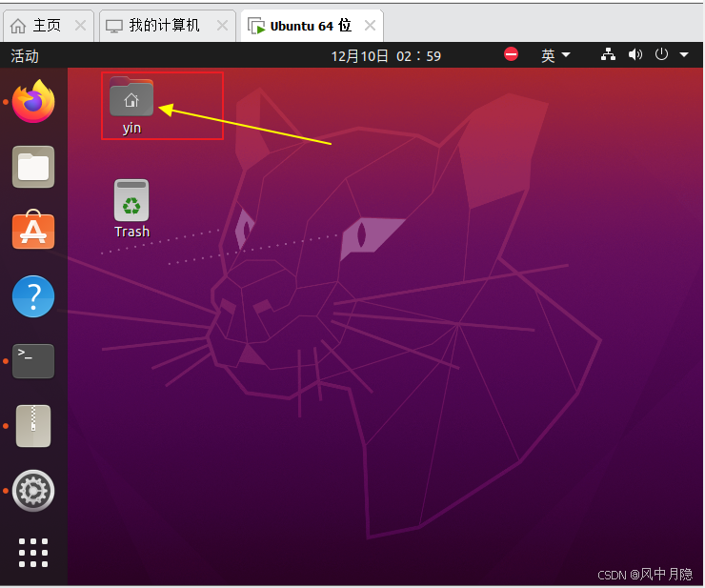Open the date and time calendar
This screenshot has width=705, height=588.
tap(386, 56)
